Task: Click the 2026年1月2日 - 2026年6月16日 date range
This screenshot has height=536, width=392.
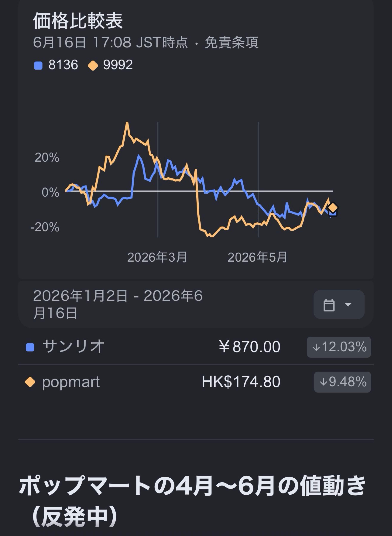Action: pyautogui.click(x=118, y=304)
